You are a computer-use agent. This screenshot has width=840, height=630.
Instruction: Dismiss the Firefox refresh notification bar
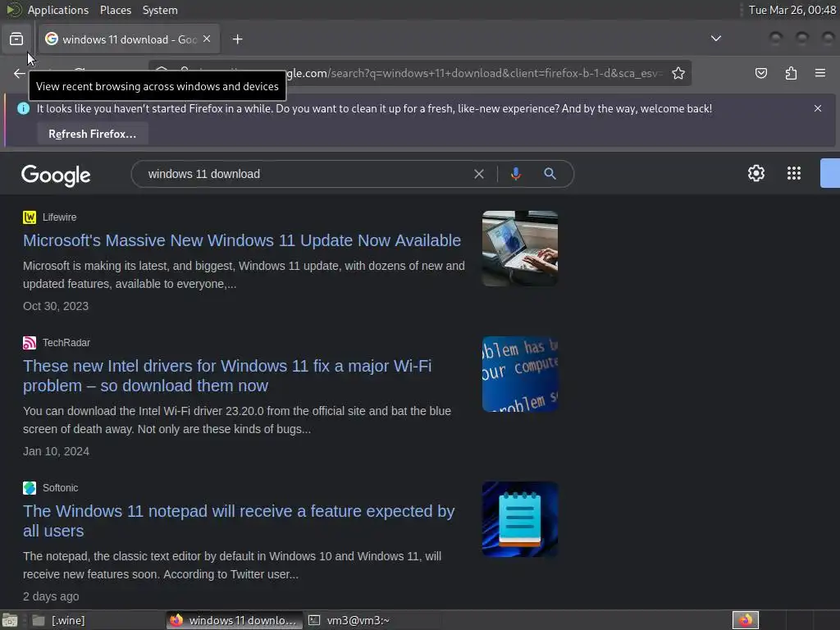coord(818,108)
